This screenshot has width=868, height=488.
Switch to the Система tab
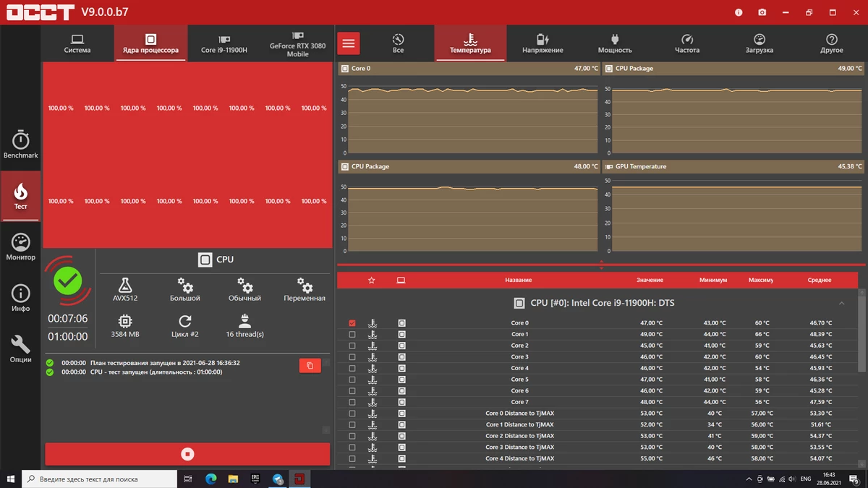(x=77, y=43)
